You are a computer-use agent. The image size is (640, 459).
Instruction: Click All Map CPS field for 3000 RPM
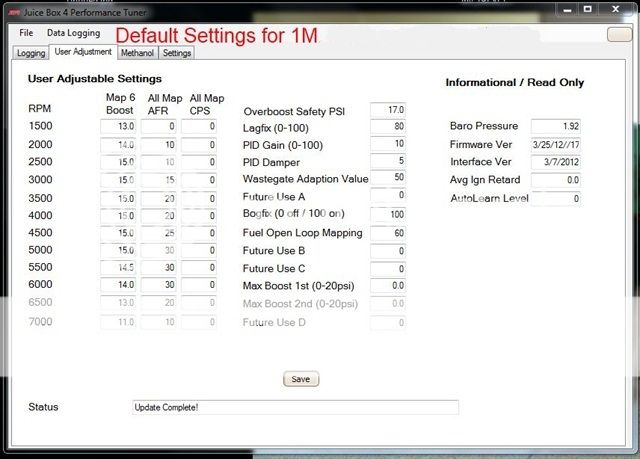click(x=200, y=180)
